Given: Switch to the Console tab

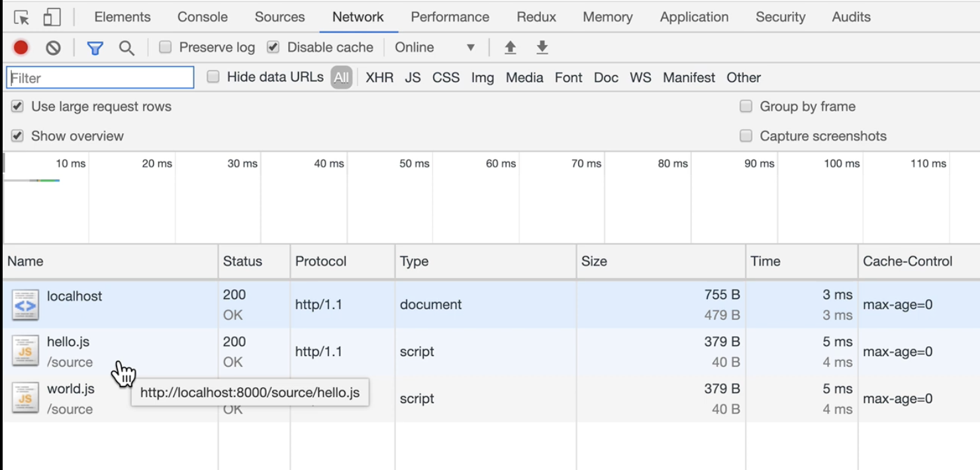Looking at the screenshot, I should pyautogui.click(x=203, y=17).
